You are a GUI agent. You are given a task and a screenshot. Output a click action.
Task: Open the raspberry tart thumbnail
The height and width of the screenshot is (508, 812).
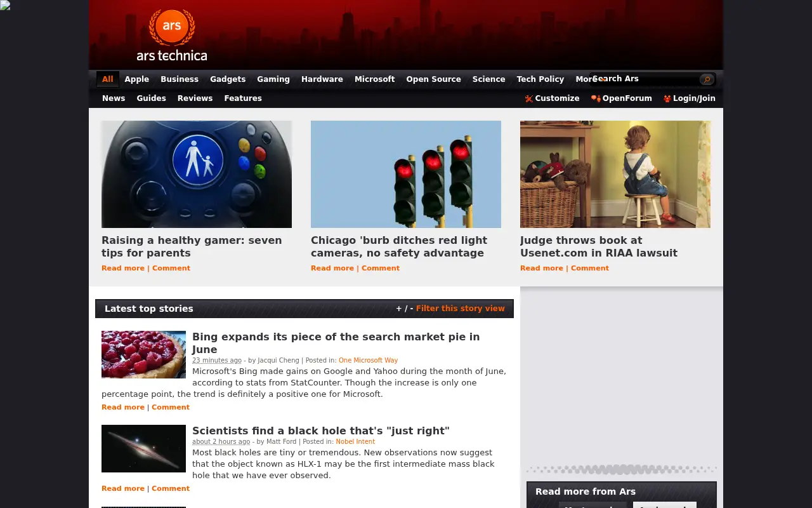[143, 354]
